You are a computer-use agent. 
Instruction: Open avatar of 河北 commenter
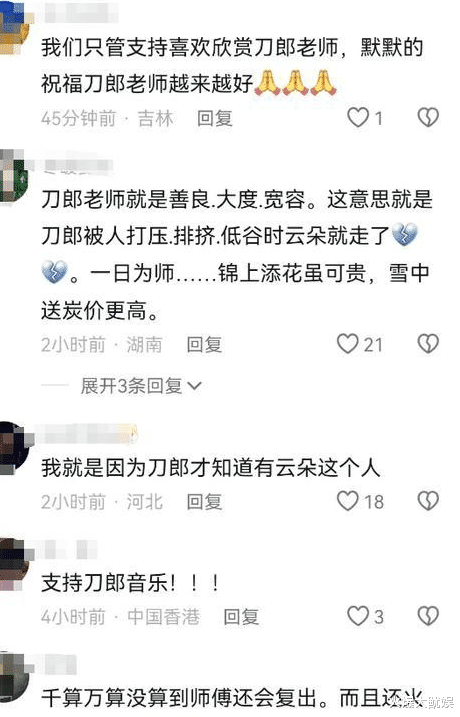pyautogui.click(x=14, y=448)
